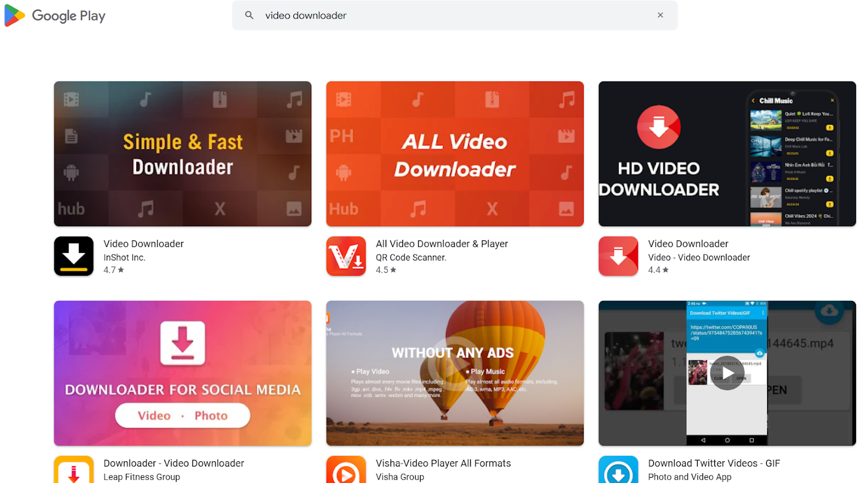Click the 'Video Downloader' title by InShot Inc.

pyautogui.click(x=144, y=244)
